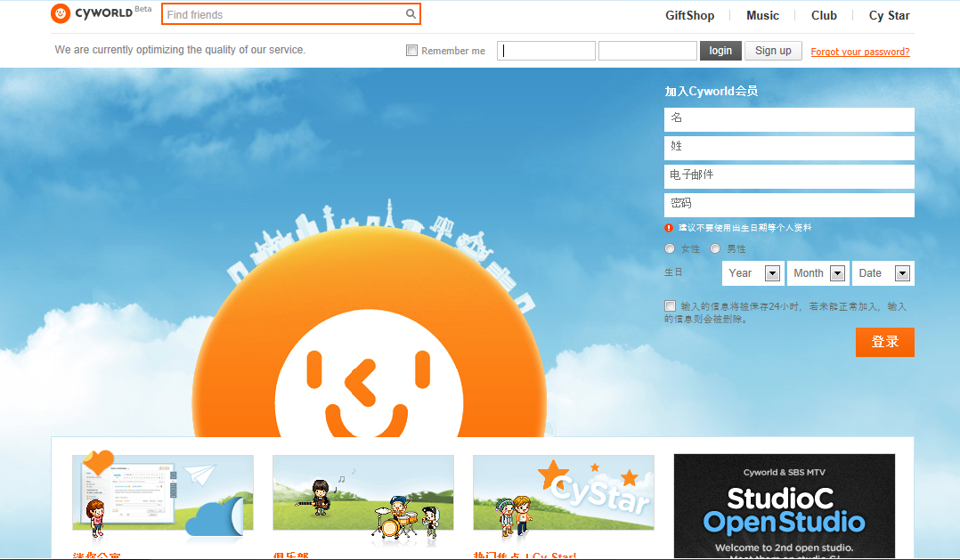Open the GiftShop menu
This screenshot has height=560, width=960.
[689, 15]
